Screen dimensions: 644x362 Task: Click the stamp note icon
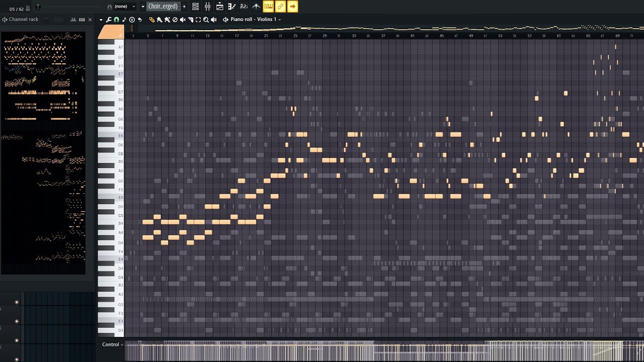coord(124,20)
